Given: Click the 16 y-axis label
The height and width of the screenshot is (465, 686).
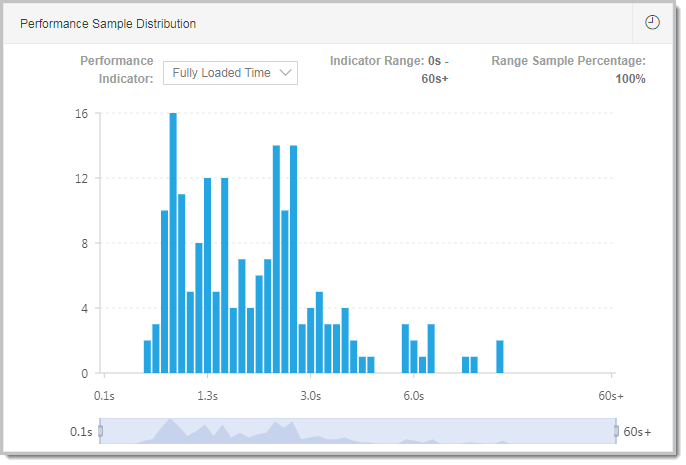Looking at the screenshot, I should (x=81, y=114).
